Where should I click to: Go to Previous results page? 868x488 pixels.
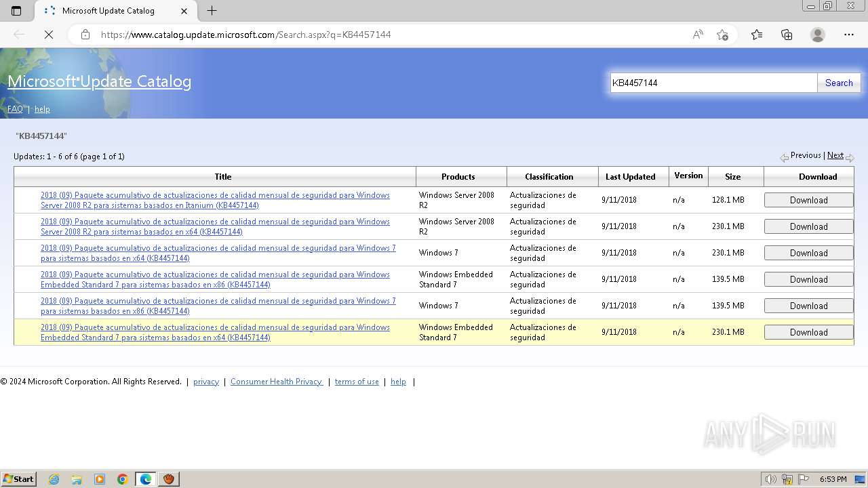(806, 155)
